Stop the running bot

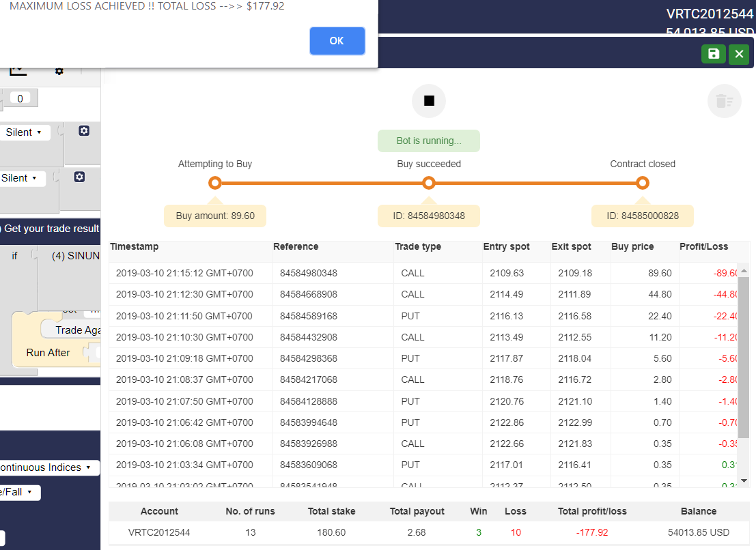[429, 101]
